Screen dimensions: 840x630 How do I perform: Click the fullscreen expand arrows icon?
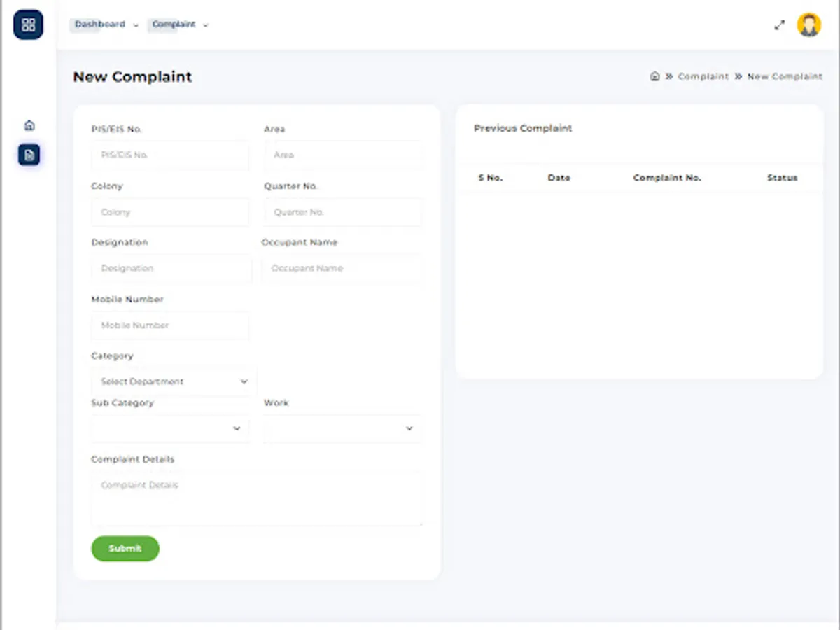click(779, 24)
